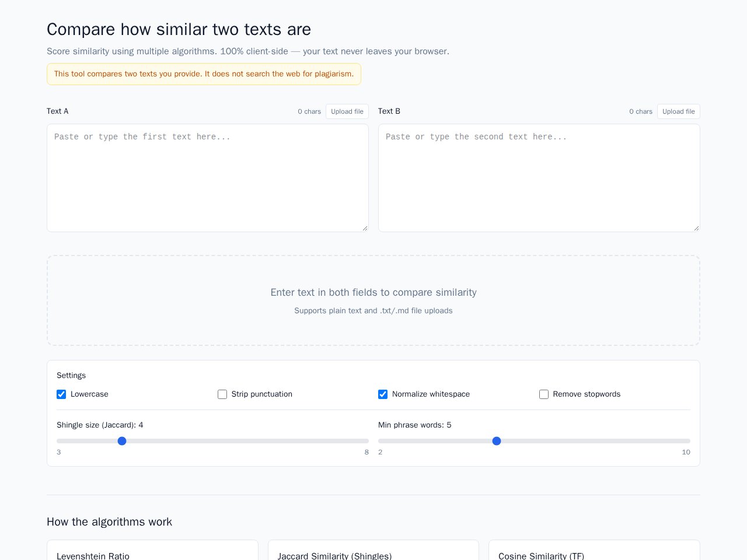Click the 'Lowercase' label text
The height and width of the screenshot is (560, 747).
click(89, 394)
